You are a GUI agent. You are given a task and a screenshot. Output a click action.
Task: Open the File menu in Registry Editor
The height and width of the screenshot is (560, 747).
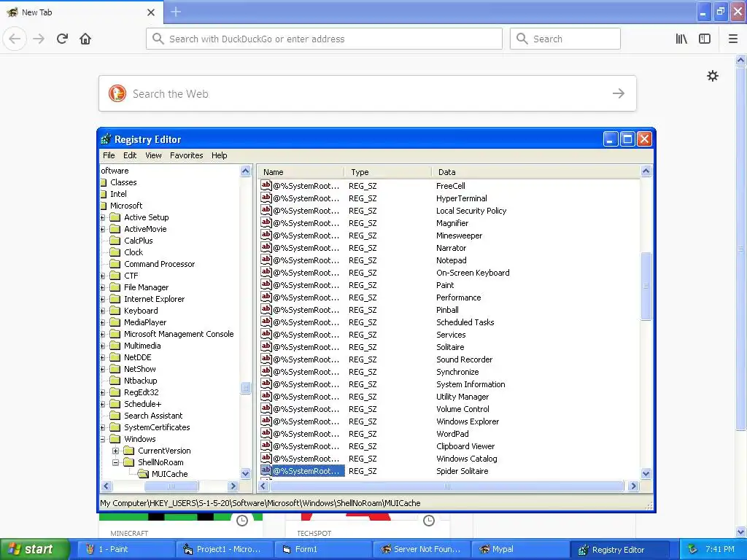pos(109,155)
